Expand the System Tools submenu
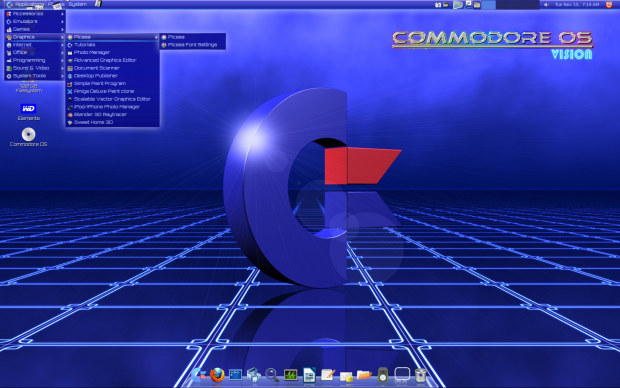This screenshot has height=388, width=620. tap(35, 76)
